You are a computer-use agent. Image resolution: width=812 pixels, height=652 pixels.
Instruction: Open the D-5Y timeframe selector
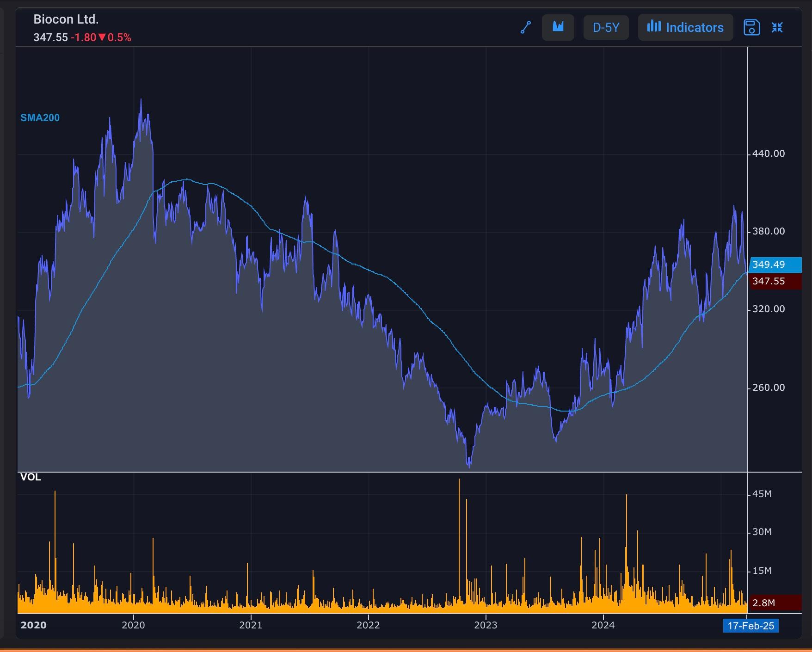[606, 27]
